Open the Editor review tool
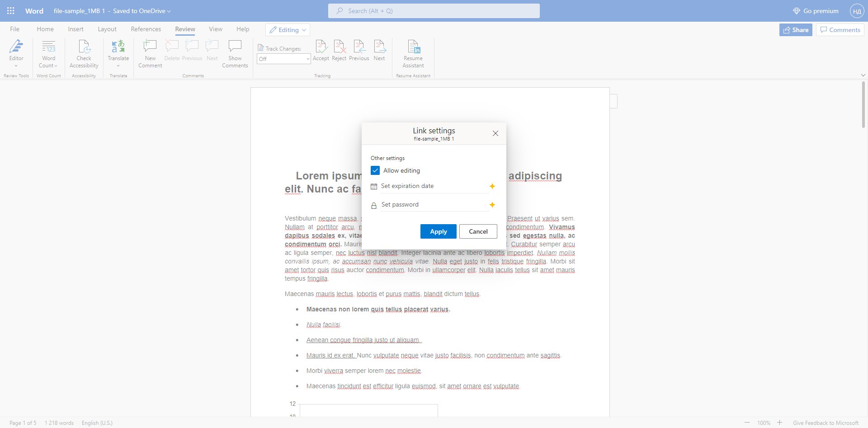The height and width of the screenshot is (428, 868). (x=16, y=53)
